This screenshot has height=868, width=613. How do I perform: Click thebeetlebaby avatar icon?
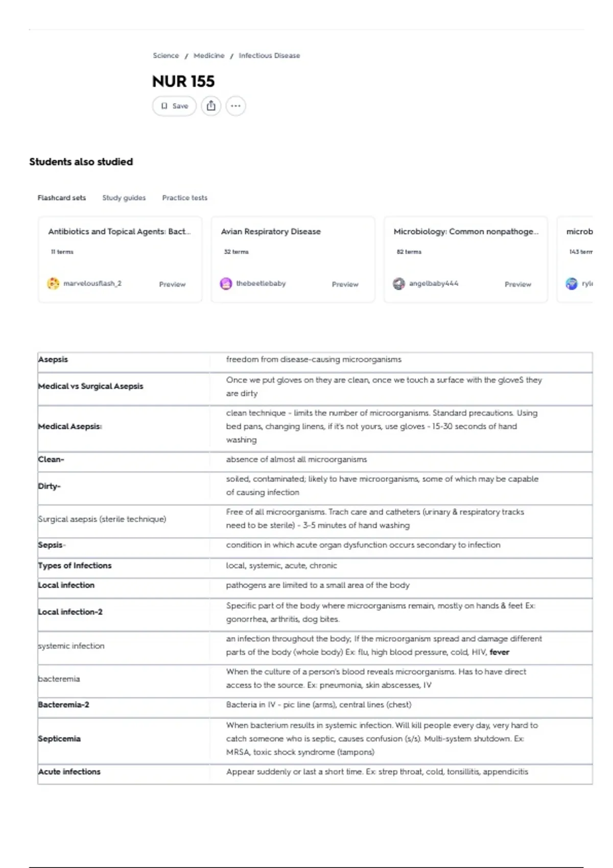tap(226, 283)
